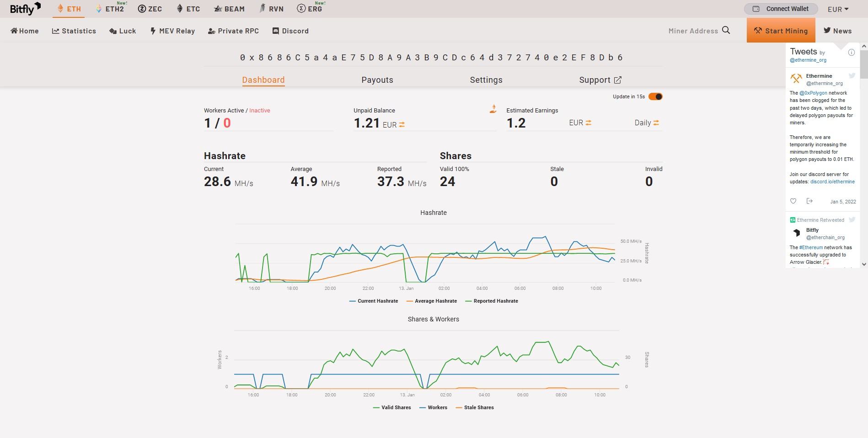868x438 pixels.
Task: Select the ETH coin tab
Action: (x=69, y=9)
